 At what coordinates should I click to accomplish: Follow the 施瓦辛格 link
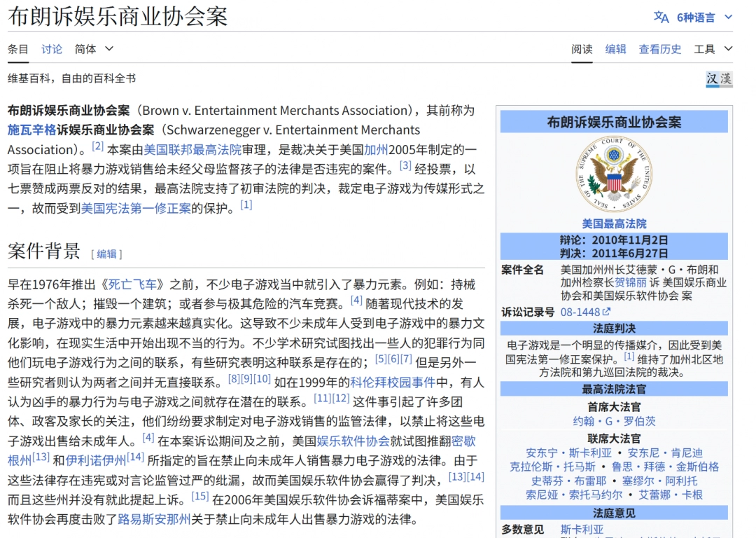click(x=31, y=130)
